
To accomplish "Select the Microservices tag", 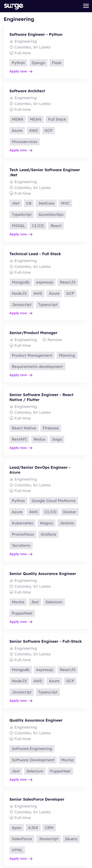I will pos(25,142).
